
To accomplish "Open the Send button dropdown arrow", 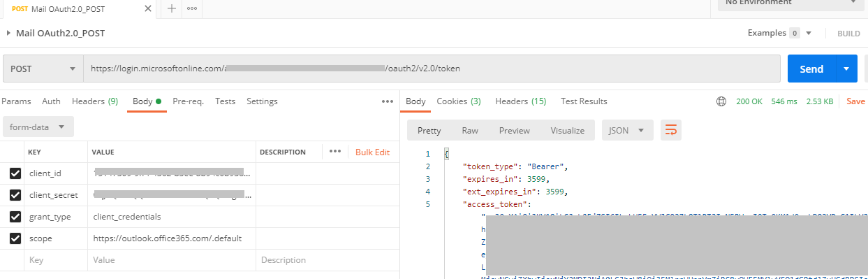I will (846, 69).
